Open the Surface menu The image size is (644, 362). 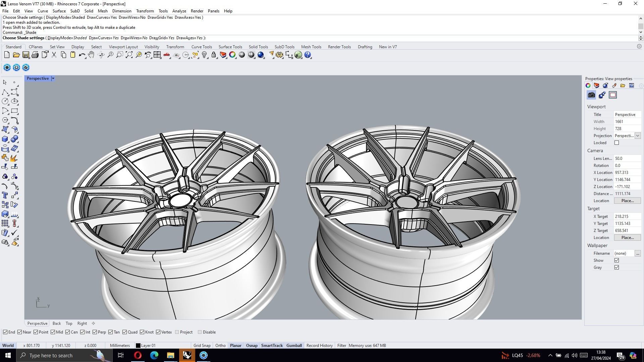tap(59, 11)
